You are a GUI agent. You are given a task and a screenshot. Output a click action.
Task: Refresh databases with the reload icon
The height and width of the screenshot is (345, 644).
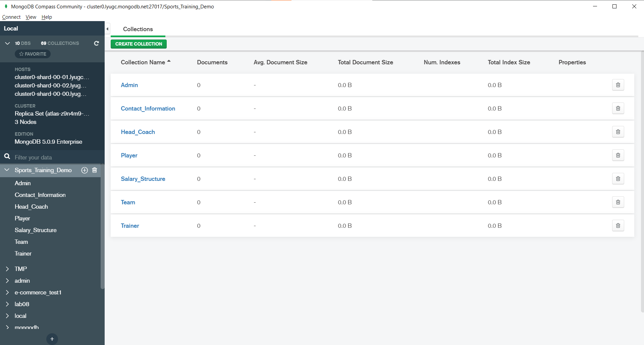[97, 43]
